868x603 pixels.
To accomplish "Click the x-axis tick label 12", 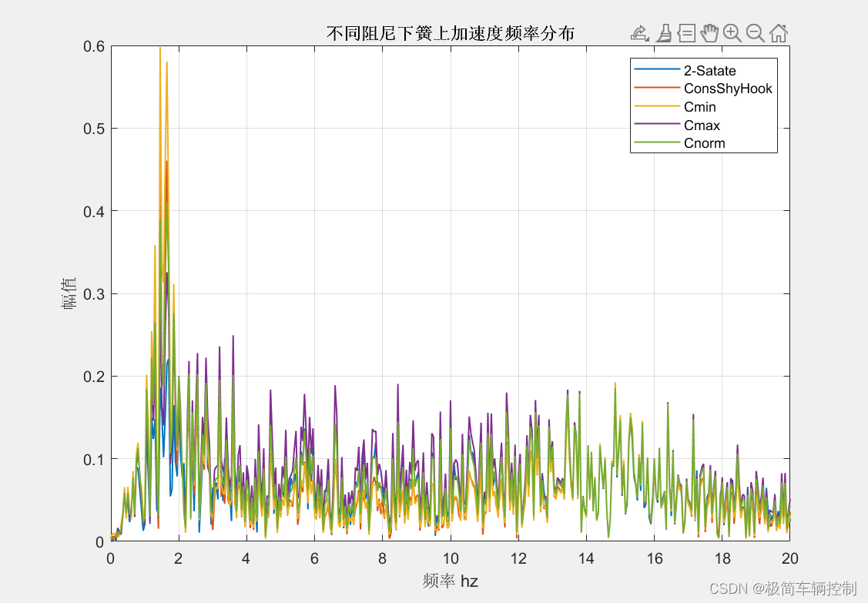I will (518, 558).
